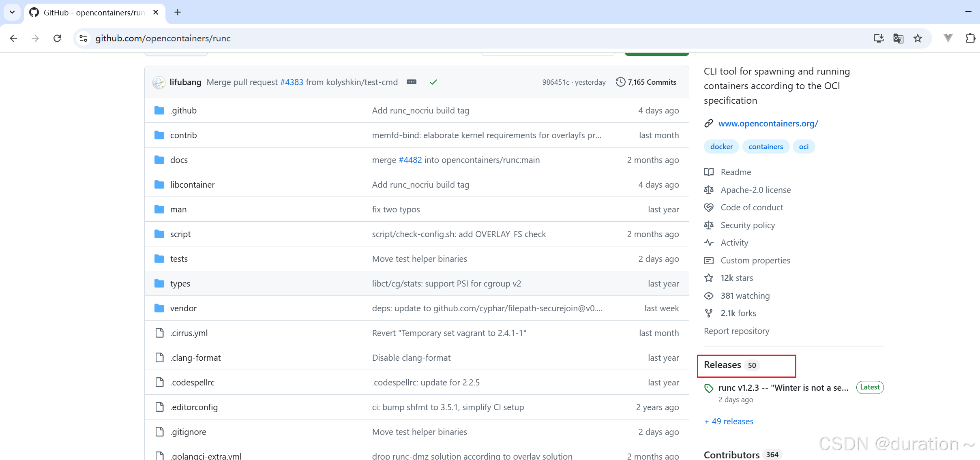Screen dimensions: 980x460
Task: Open the tests folder
Action: point(179,259)
